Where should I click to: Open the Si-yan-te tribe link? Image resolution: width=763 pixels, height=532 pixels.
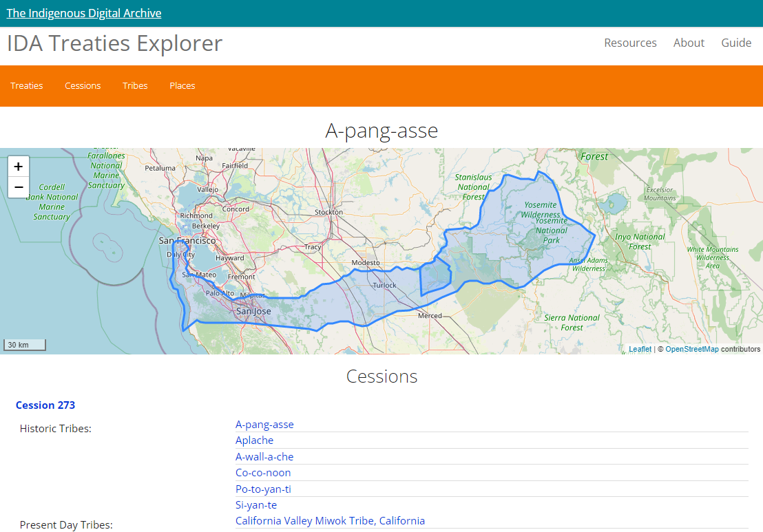pyautogui.click(x=256, y=505)
